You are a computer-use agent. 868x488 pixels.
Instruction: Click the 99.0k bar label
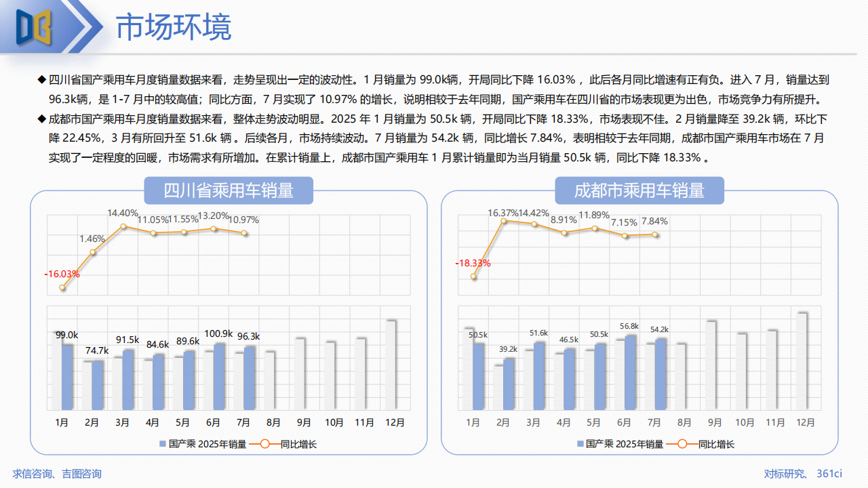pos(66,335)
